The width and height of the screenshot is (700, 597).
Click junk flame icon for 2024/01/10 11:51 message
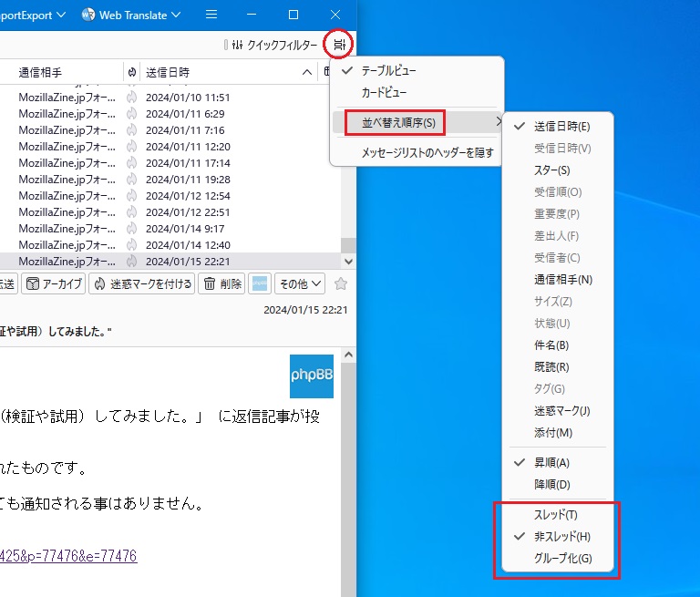(132, 98)
